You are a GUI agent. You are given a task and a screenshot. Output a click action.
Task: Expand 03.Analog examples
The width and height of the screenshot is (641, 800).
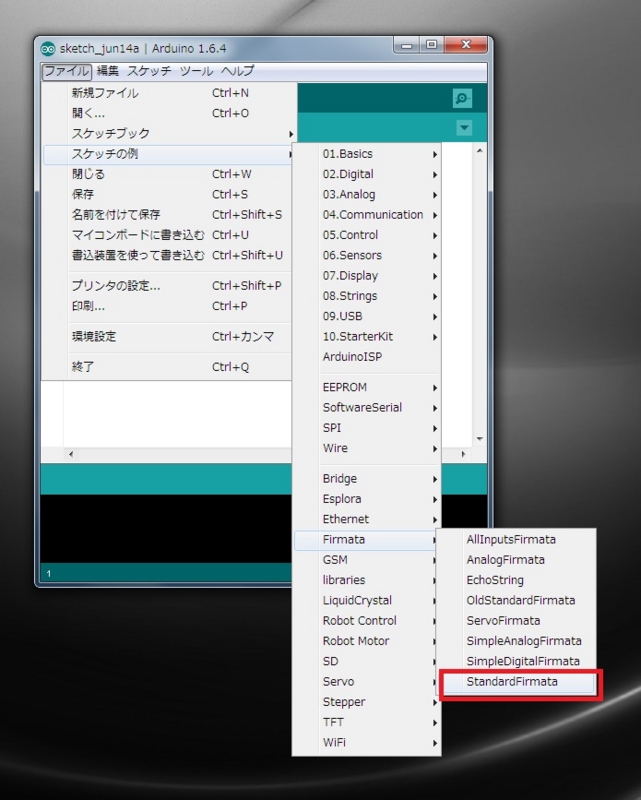[366, 194]
